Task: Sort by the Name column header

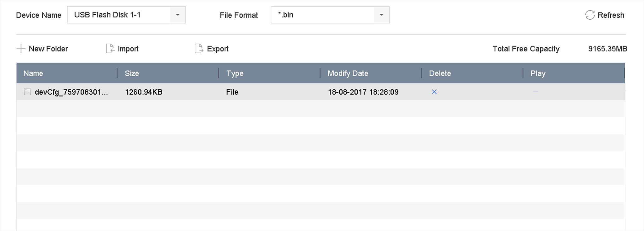Action: [33, 73]
